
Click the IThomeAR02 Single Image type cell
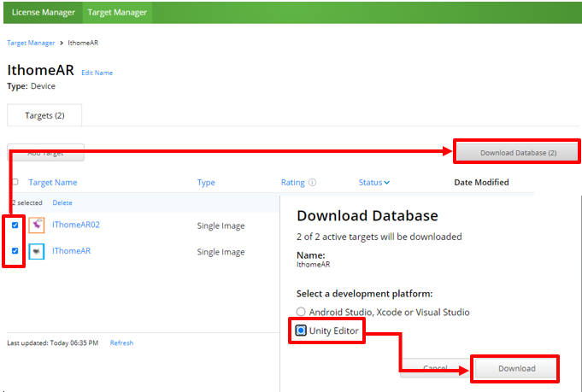(220, 225)
